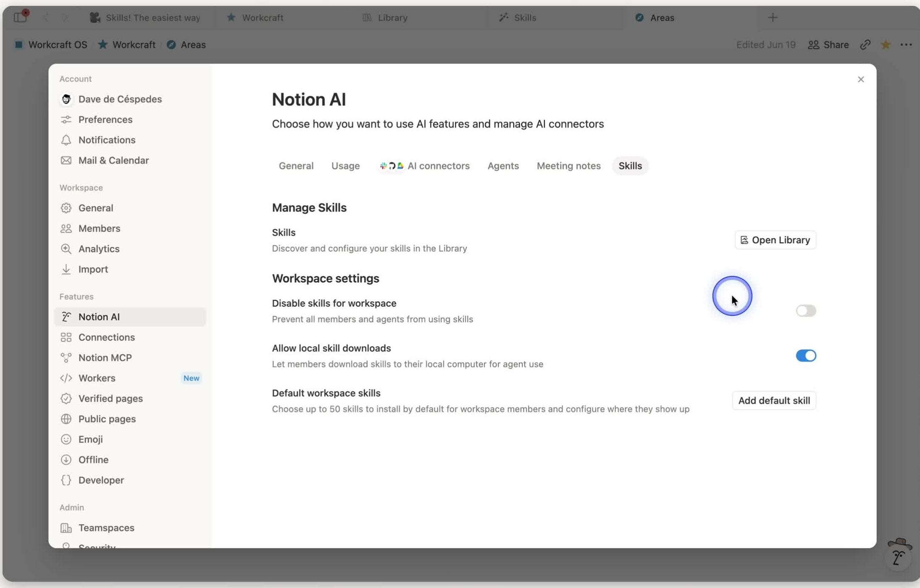Open Preferences text in Account section
This screenshot has height=588, width=920.
tap(105, 120)
